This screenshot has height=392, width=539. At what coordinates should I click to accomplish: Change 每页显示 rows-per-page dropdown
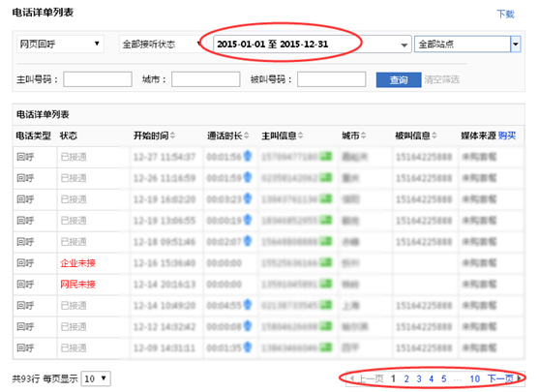96,378
